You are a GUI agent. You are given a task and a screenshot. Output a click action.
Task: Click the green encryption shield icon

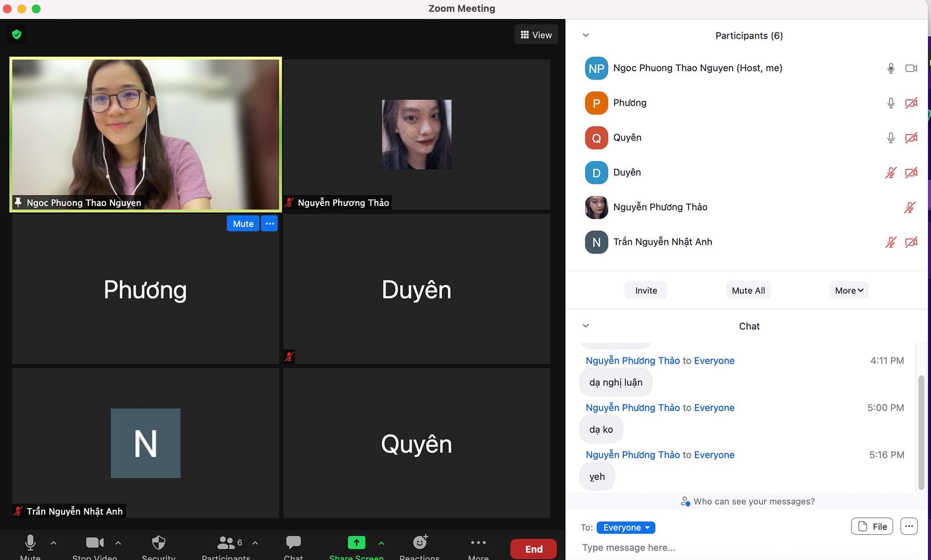(17, 34)
